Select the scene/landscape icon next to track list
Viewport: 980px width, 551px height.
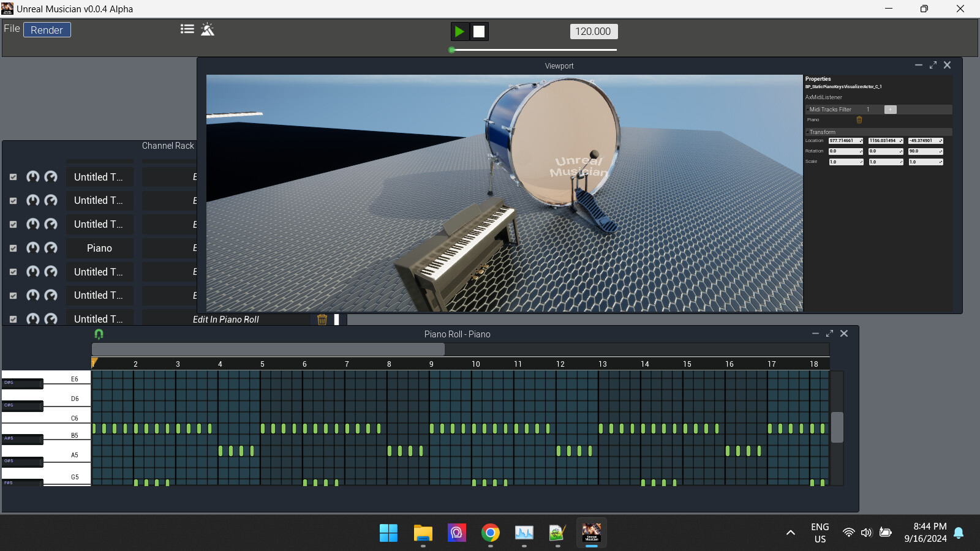coord(208,28)
